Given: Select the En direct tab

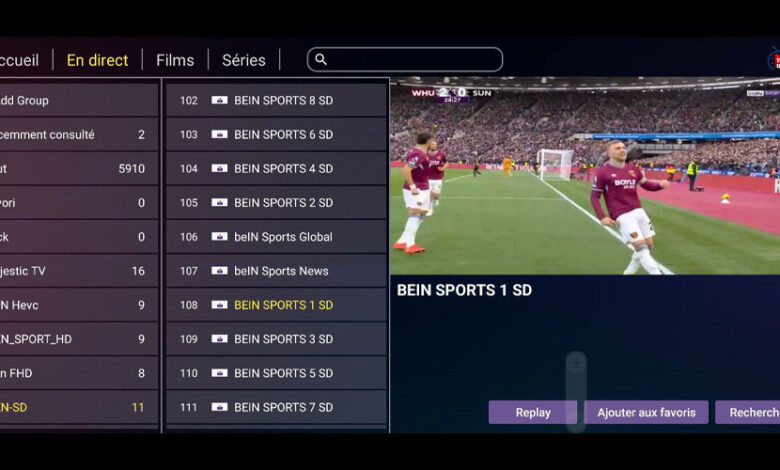Looking at the screenshot, I should click(x=98, y=60).
